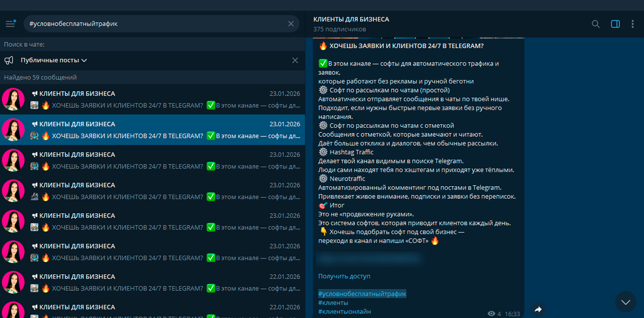Screen dimensions: 644x318
Task: Search within chat using the magnifier icon
Action: pos(596,24)
